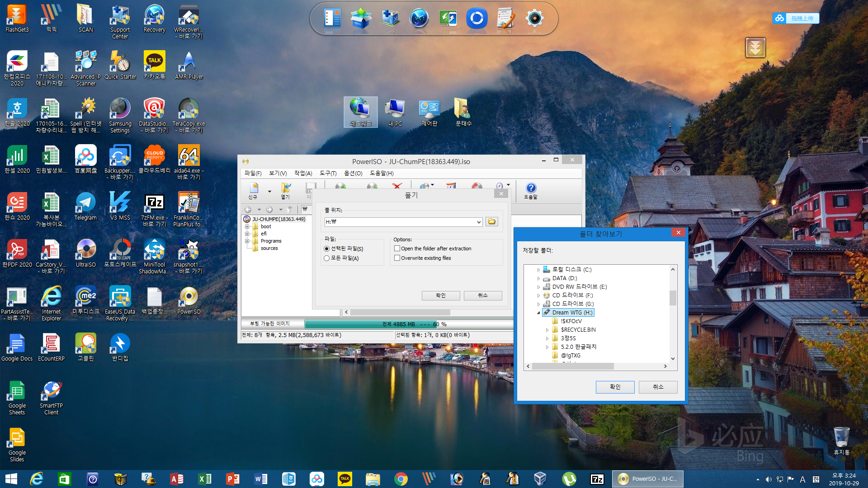The width and height of the screenshot is (868, 488).
Task: Open 작업(A) menu in PowerISO
Action: [x=303, y=174]
